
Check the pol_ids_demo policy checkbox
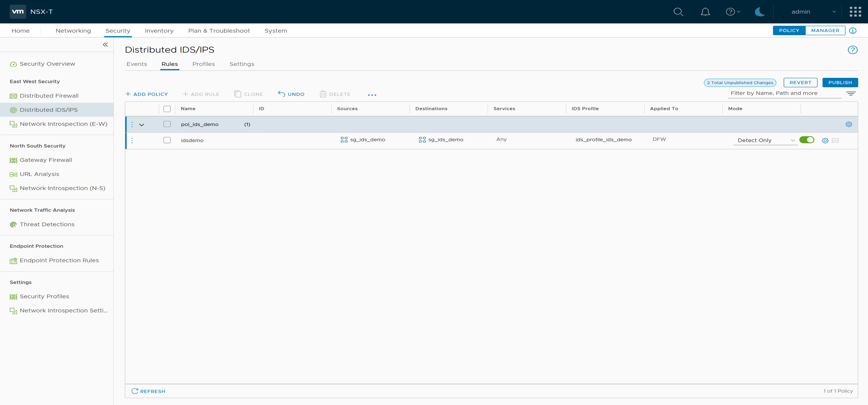[167, 124]
